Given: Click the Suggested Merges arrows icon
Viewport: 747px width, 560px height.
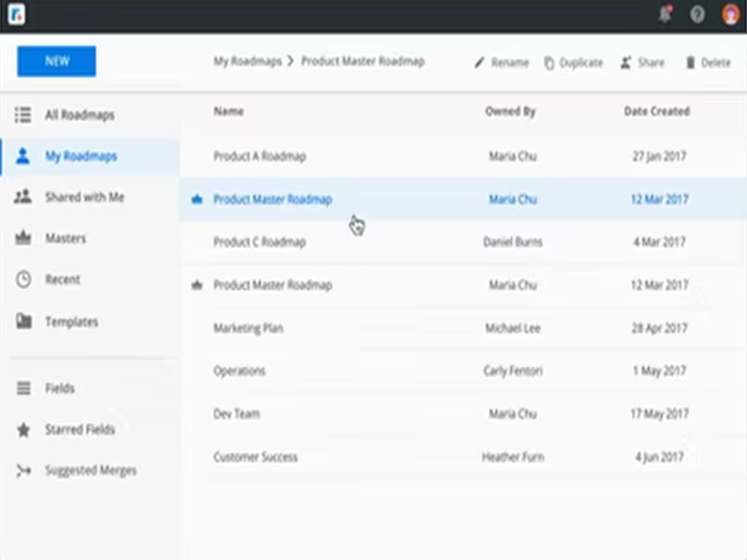Looking at the screenshot, I should (23, 470).
